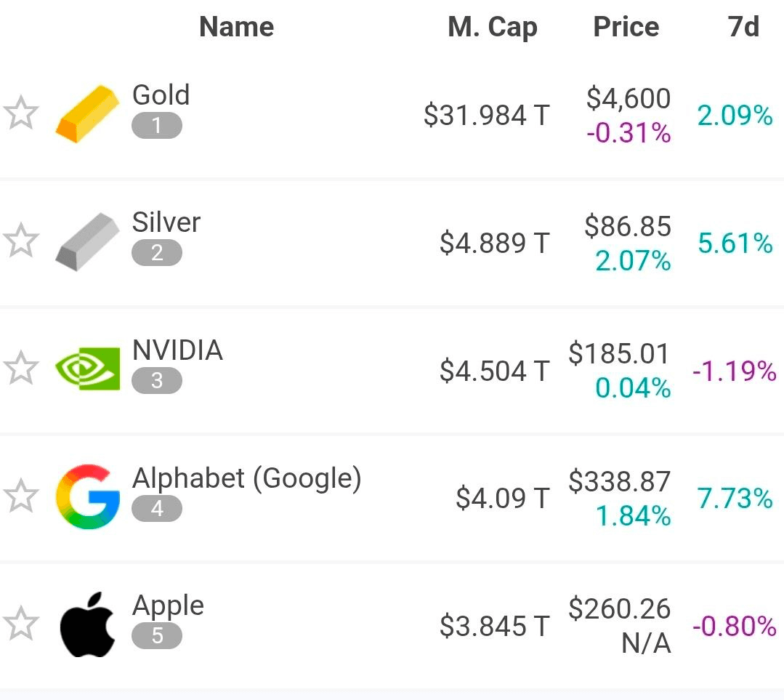Open the NVIDIA name link
This screenshot has width=784, height=700.
pyautogui.click(x=177, y=350)
